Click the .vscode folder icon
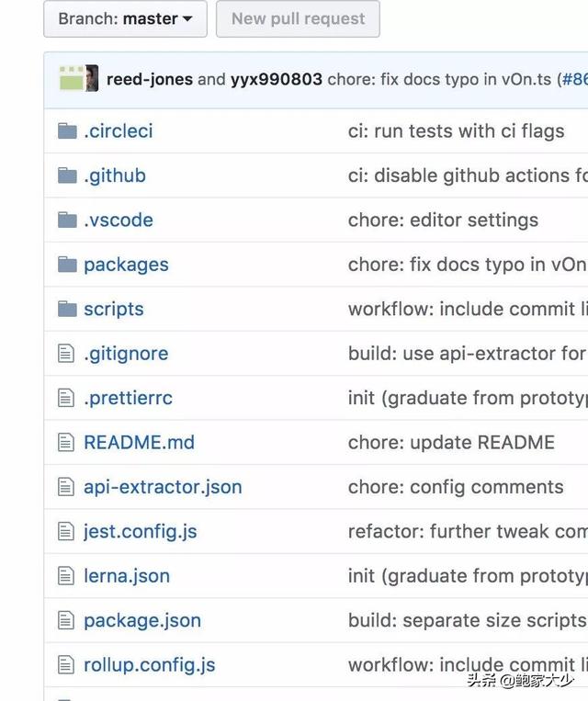 point(67,220)
